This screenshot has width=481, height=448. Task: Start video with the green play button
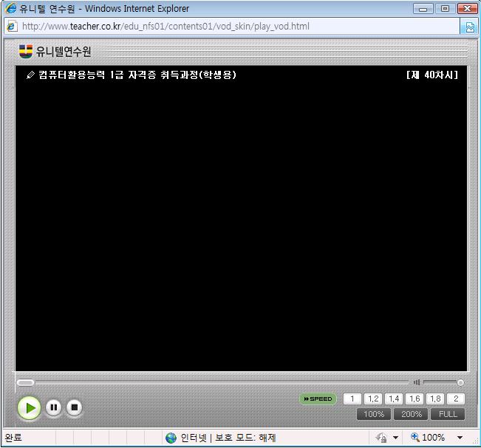point(29,408)
